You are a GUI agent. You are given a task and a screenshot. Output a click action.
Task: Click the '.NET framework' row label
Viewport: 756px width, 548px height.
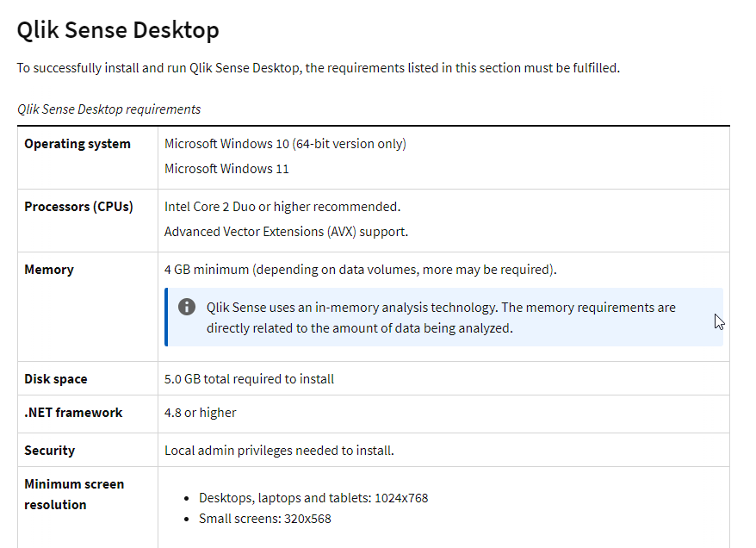click(x=73, y=413)
